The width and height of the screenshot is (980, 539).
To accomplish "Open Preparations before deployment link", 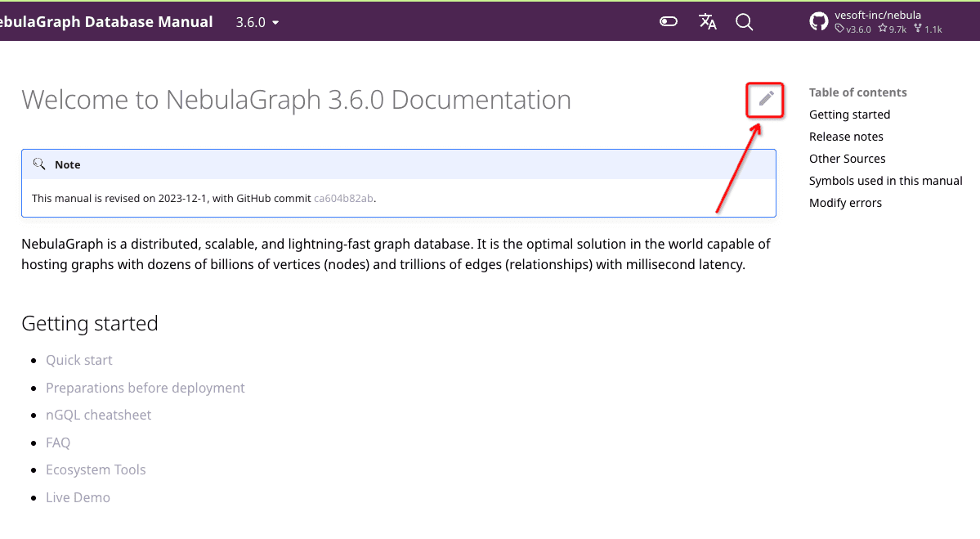I will click(145, 388).
